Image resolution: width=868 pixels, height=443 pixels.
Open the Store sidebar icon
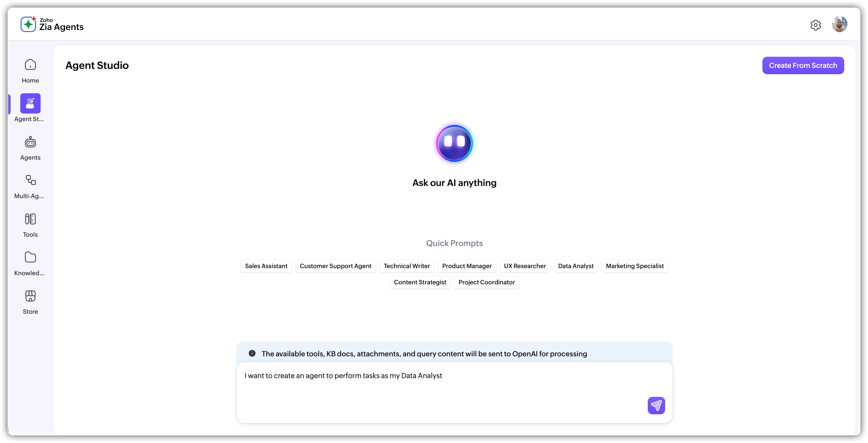click(x=30, y=296)
